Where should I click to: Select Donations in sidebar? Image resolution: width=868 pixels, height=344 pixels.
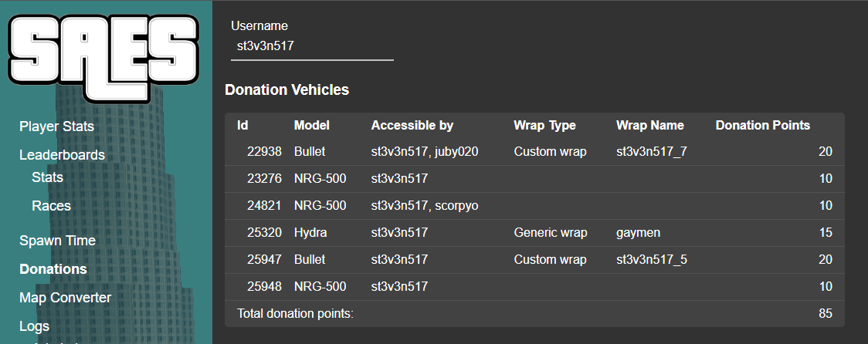53,269
